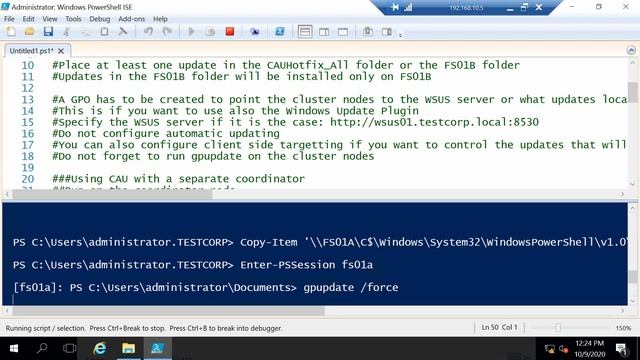Click line 20 'Using CAU with a separate coordinator'
The height and width of the screenshot is (360, 640).
coord(178,179)
